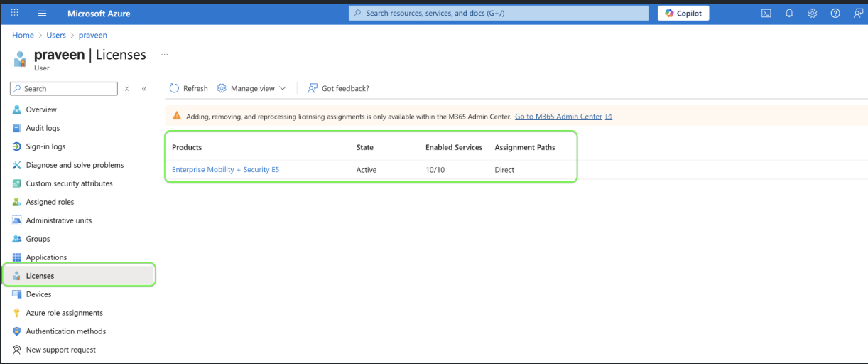The image size is (868, 364).
Task: Clear the sidebar search box
Action: [127, 89]
